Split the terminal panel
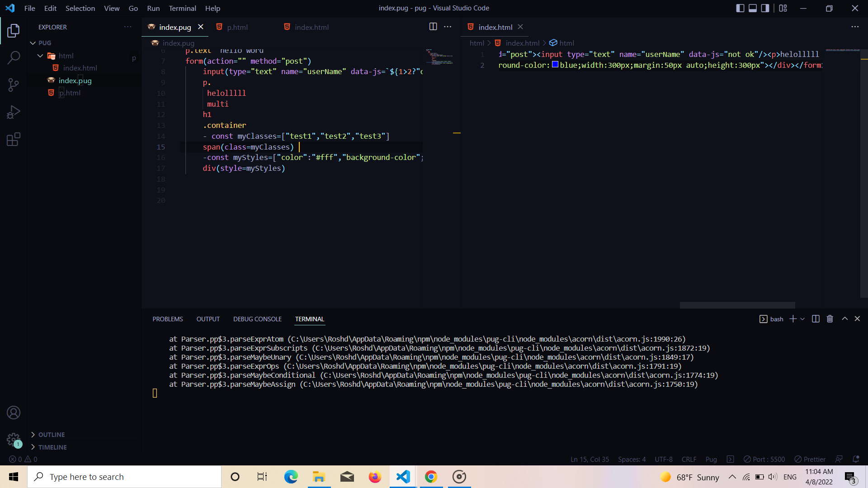The image size is (868, 488). pyautogui.click(x=816, y=319)
